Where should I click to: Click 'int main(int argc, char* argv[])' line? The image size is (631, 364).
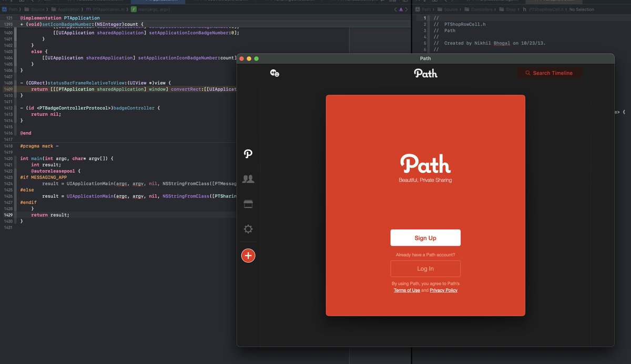click(67, 158)
